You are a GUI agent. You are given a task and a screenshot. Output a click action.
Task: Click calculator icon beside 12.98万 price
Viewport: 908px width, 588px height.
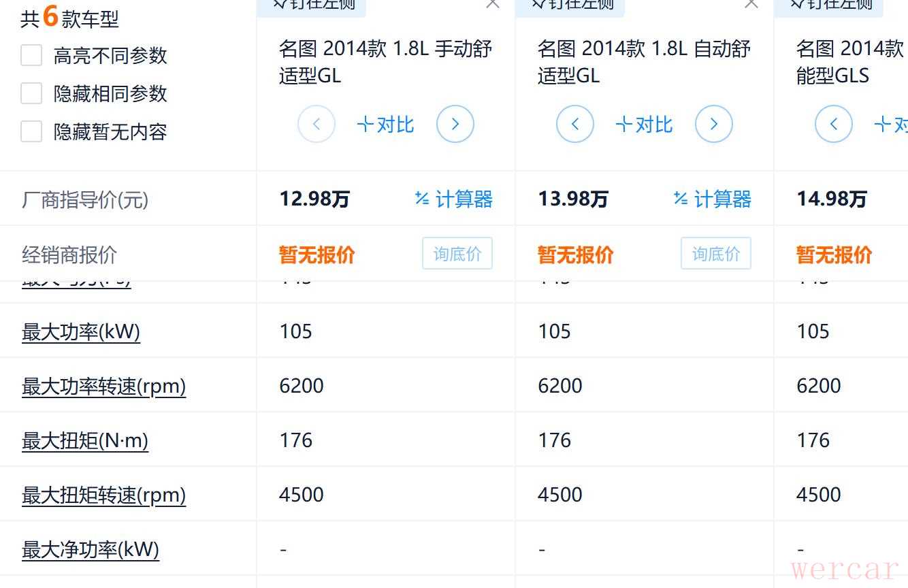point(453,199)
